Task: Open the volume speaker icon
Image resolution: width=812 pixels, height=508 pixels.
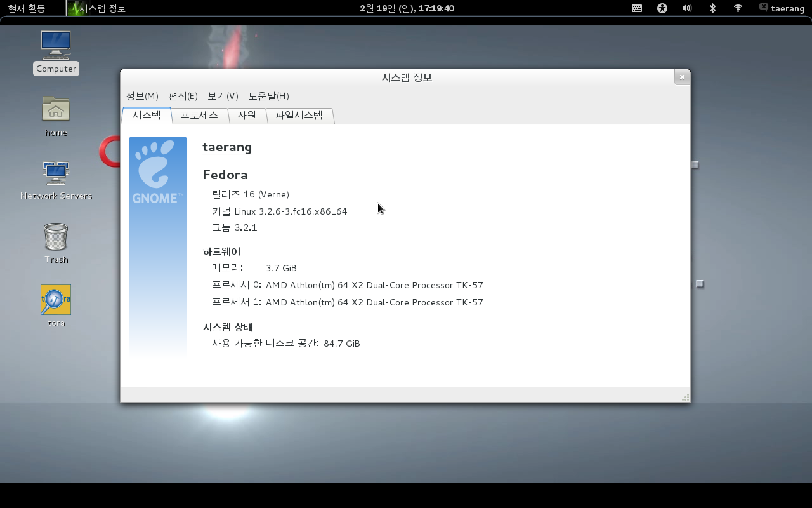Action: pos(686,8)
